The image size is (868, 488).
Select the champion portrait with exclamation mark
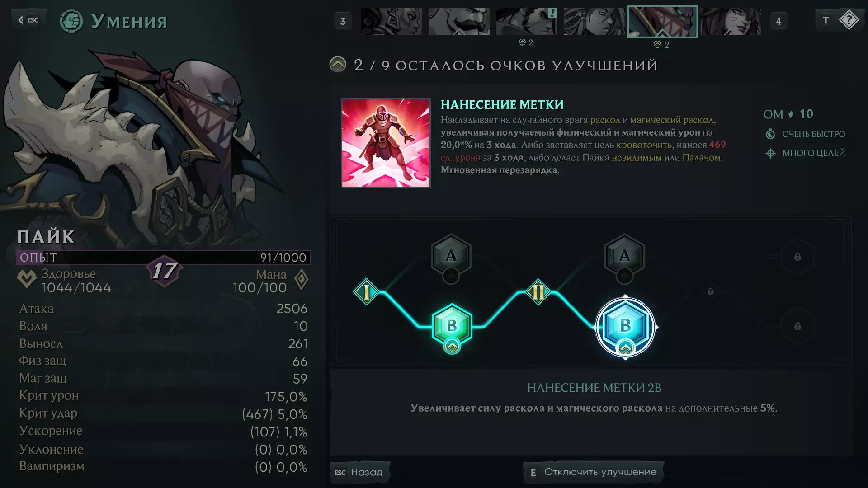(x=527, y=21)
